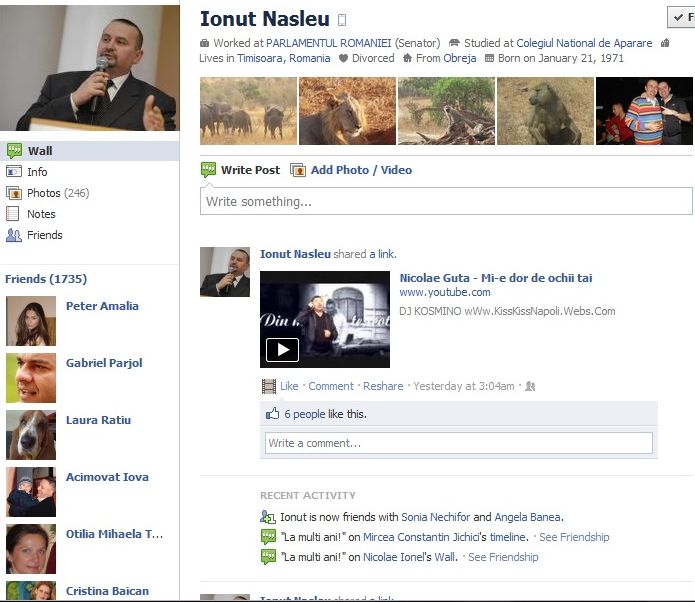Open PARLAMENTUL ROMANIEI workplace link
The image size is (695, 602).
(328, 43)
